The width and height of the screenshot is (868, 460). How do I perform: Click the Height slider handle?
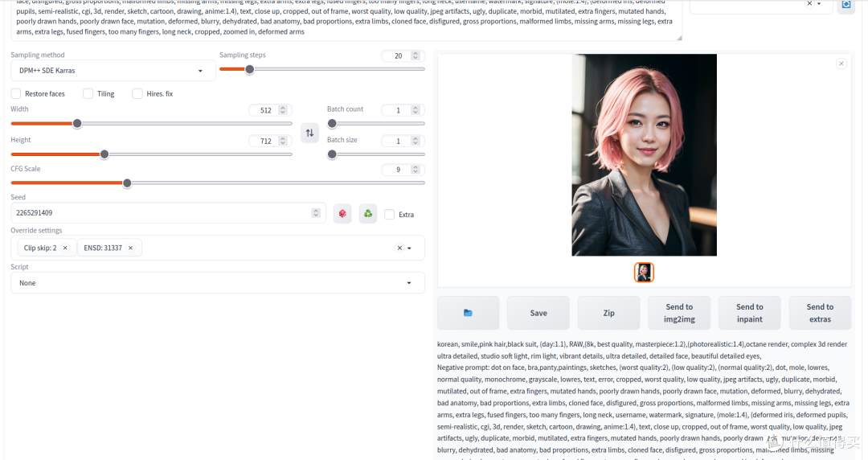coord(104,154)
